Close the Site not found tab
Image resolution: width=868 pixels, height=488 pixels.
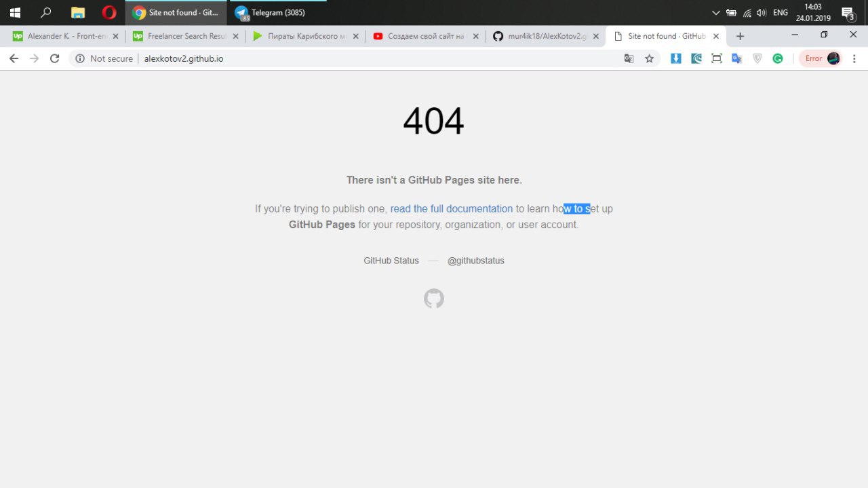716,36
